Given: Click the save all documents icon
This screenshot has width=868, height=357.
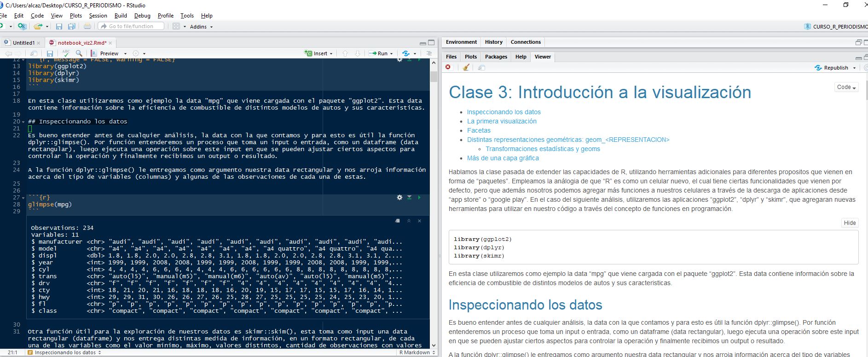Looking at the screenshot, I should point(72,27).
